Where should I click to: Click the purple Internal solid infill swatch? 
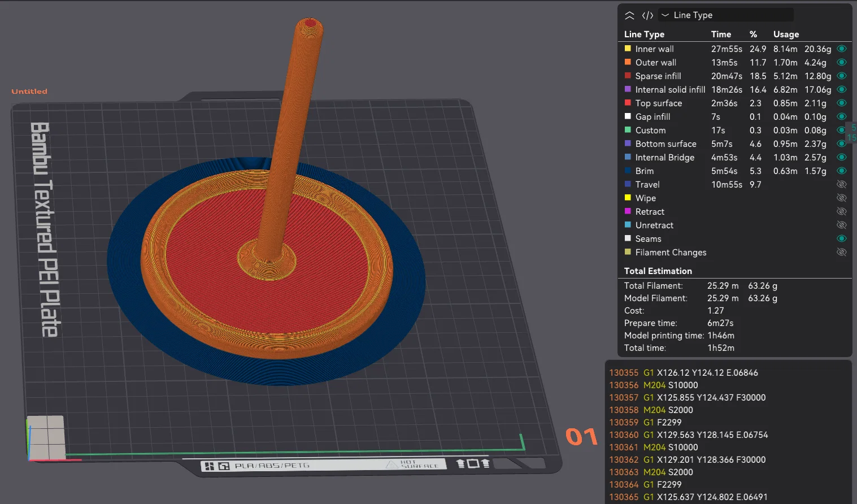[x=628, y=89]
